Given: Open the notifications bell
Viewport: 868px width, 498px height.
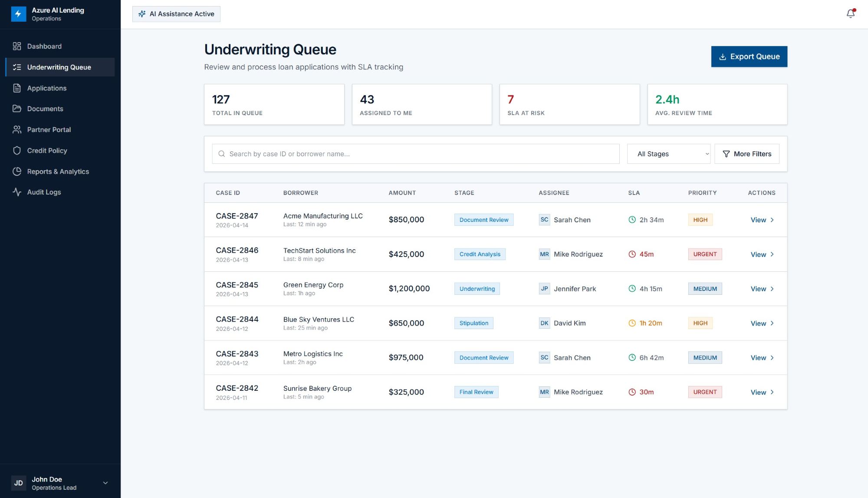Looking at the screenshot, I should click(x=851, y=14).
